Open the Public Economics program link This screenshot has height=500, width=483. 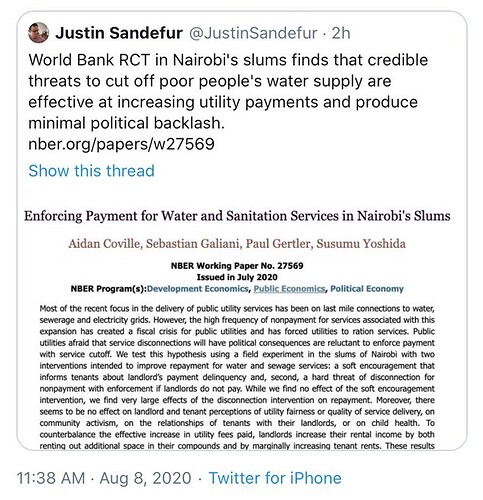[289, 289]
